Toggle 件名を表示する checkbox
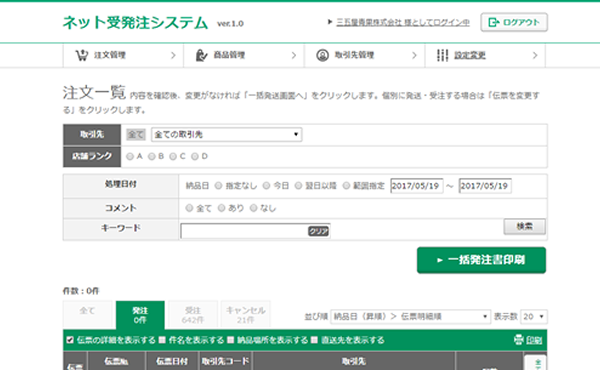The width and height of the screenshot is (600, 370). pyautogui.click(x=162, y=340)
